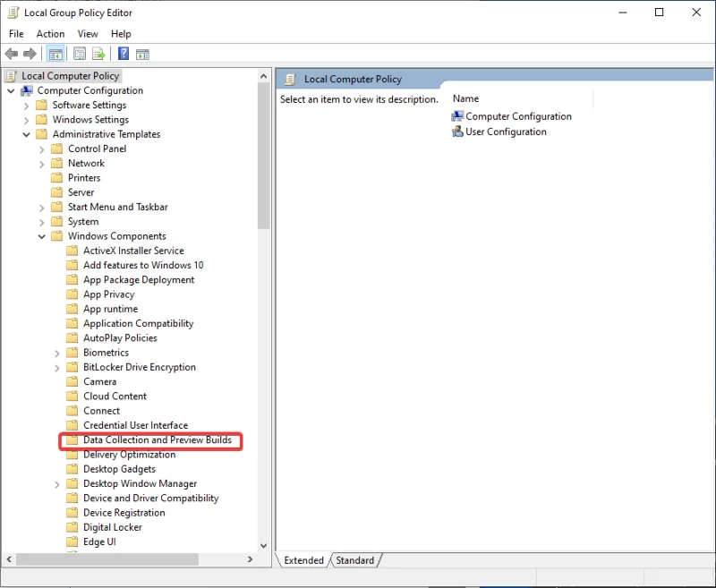The width and height of the screenshot is (716, 588).
Task: Expand the Network node
Action: pyautogui.click(x=41, y=164)
